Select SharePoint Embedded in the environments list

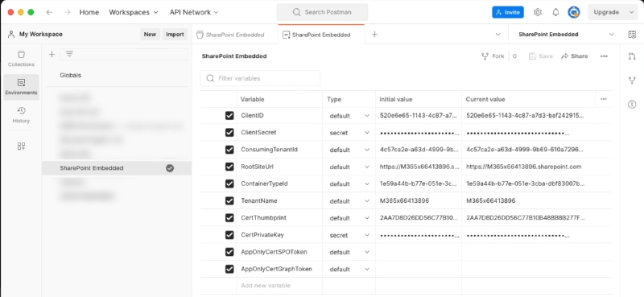(x=117, y=168)
